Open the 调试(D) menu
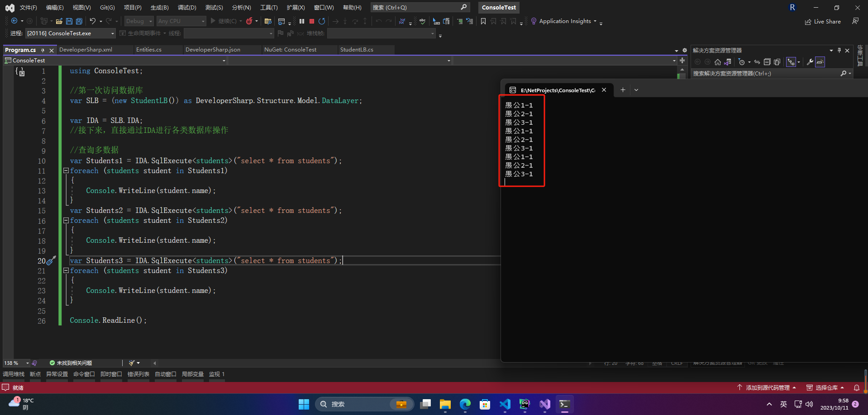This screenshot has height=415, width=868. (187, 8)
